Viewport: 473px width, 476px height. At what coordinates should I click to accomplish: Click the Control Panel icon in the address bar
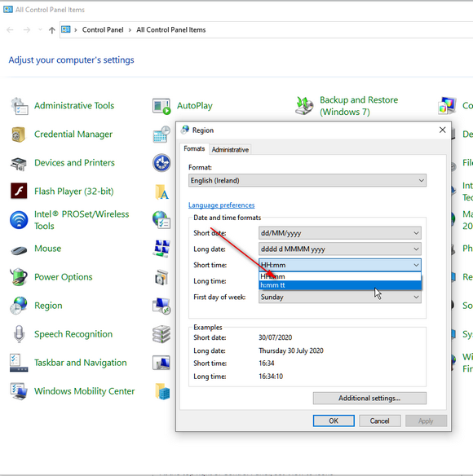(x=66, y=29)
